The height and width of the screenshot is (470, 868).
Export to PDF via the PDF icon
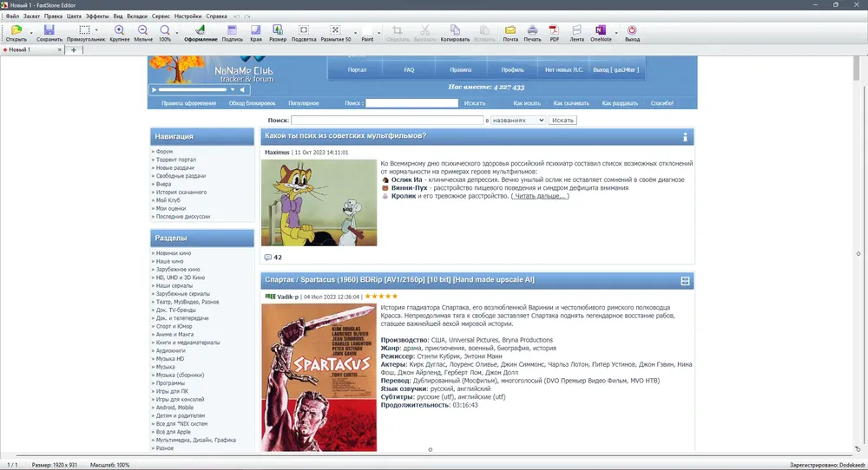coord(554,33)
